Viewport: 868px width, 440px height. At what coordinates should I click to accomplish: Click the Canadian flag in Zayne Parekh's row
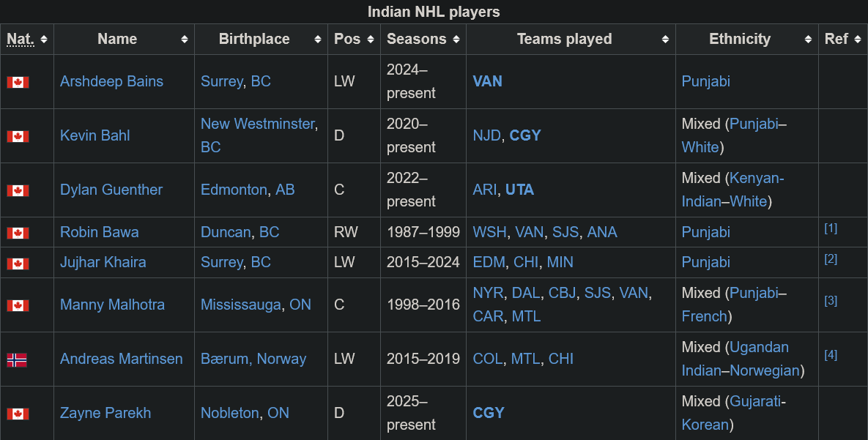click(x=18, y=414)
